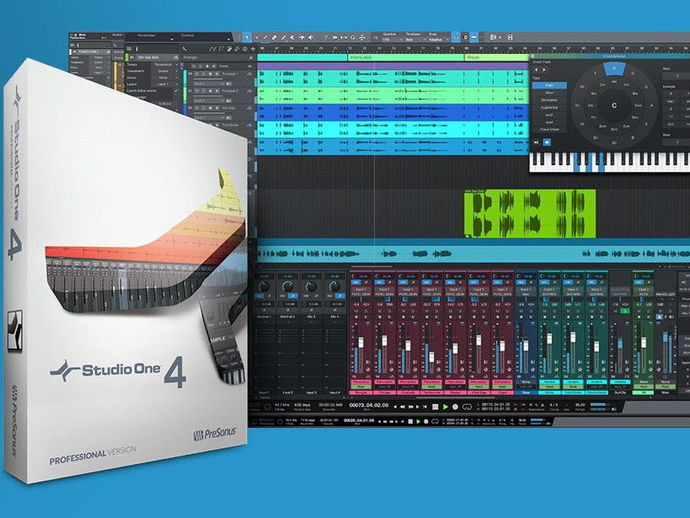Image resolution: width=690 pixels, height=518 pixels.
Task: Click Record in the upper transport bar
Action: [455, 407]
